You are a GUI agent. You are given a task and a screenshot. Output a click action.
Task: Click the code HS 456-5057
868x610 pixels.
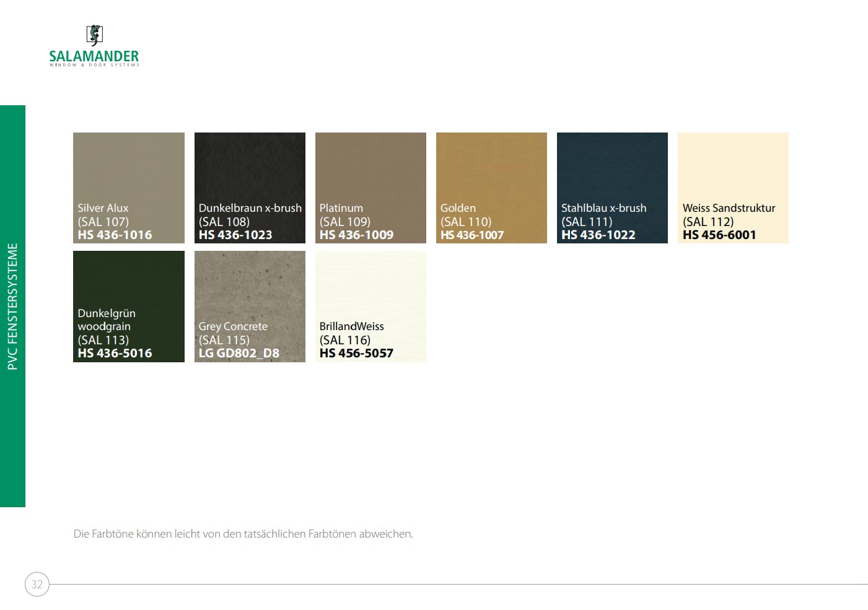[356, 353]
